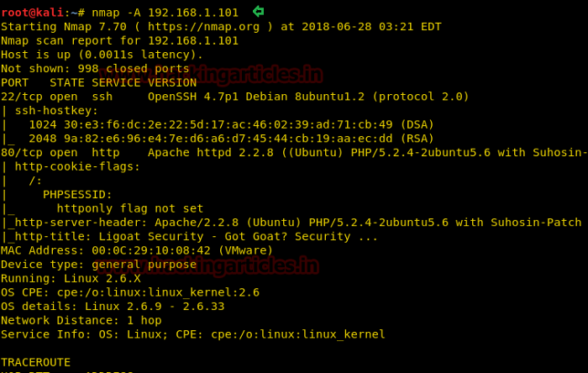Click the 'httponly flag not set' text
Viewport: 588px width, 373px height.
(x=130, y=208)
